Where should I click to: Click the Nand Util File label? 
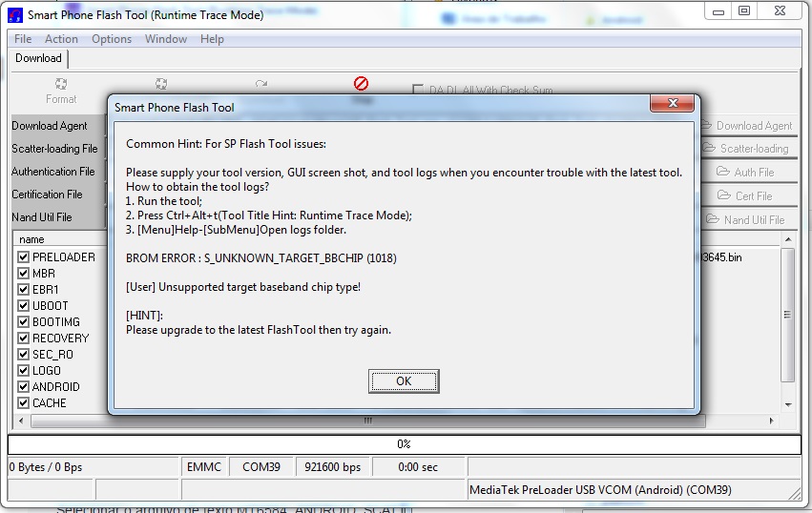point(41,216)
